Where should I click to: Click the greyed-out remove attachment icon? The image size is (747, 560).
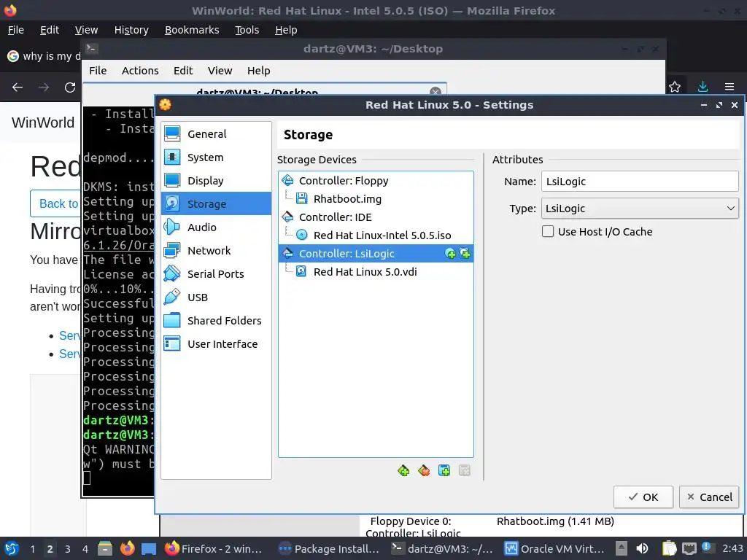pos(465,471)
